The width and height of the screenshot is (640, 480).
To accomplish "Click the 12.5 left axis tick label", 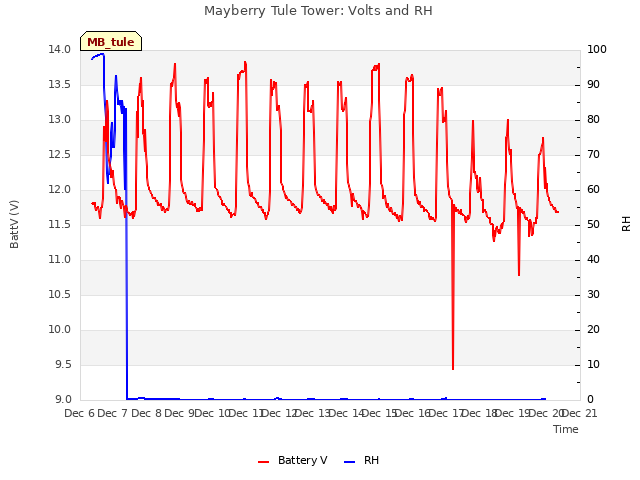I will pyautogui.click(x=60, y=155).
